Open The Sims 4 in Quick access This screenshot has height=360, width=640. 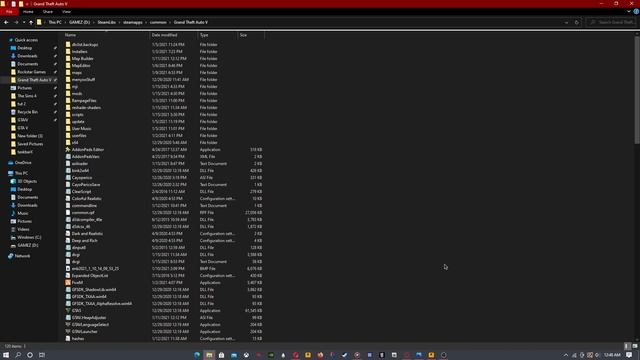27,96
